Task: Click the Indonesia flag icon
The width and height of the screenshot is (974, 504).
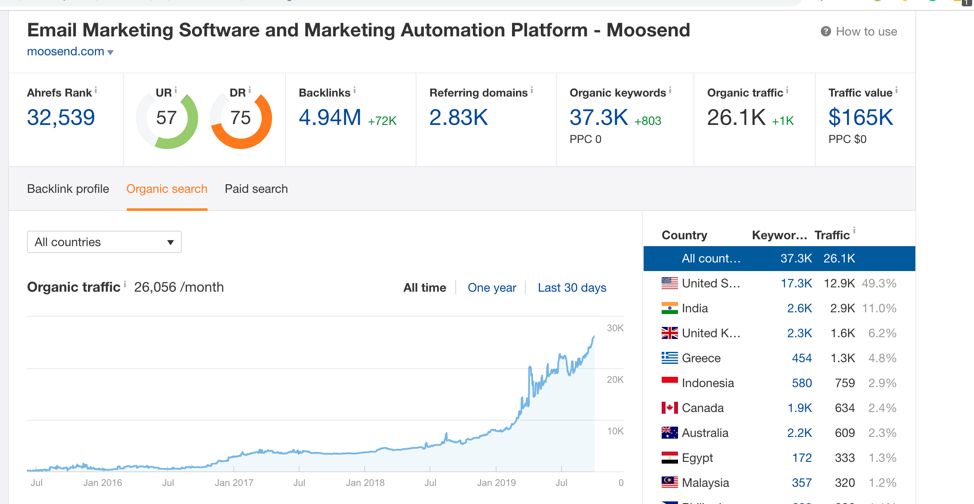Action: 670,383
